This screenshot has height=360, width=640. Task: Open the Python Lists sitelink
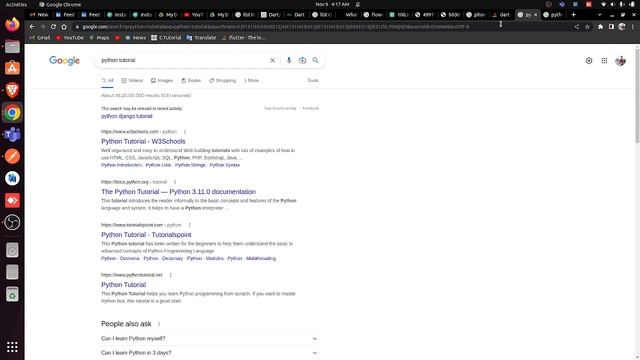click(158, 165)
